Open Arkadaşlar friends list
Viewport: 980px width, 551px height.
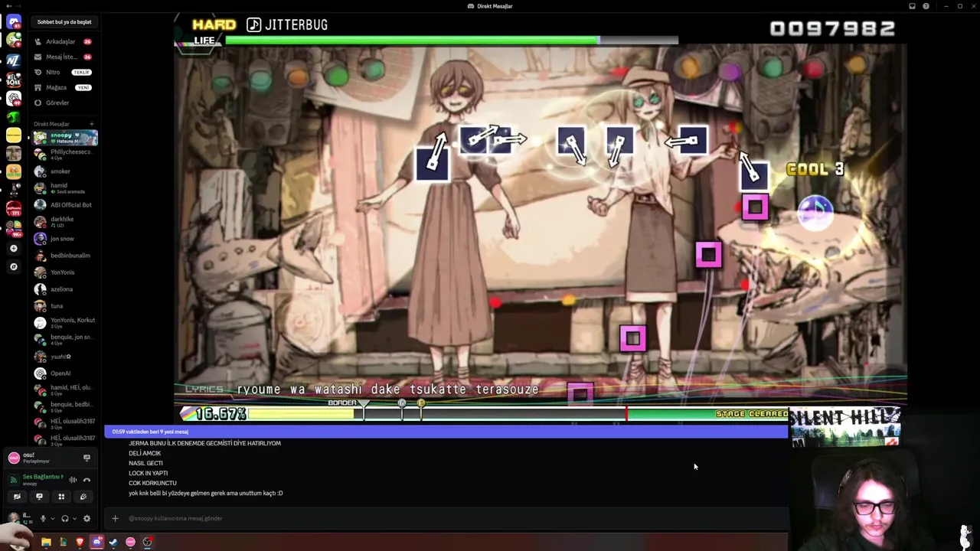point(64,41)
